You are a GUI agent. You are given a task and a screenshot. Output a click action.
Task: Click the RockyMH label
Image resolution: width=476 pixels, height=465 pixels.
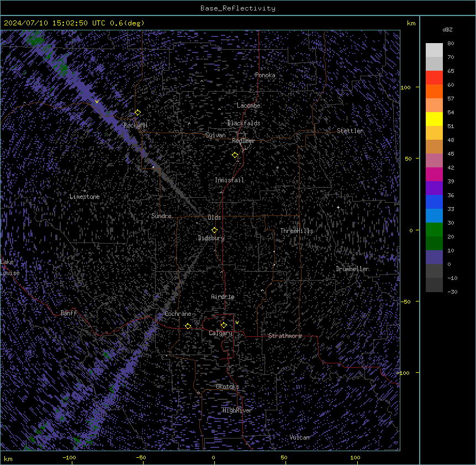click(x=135, y=125)
